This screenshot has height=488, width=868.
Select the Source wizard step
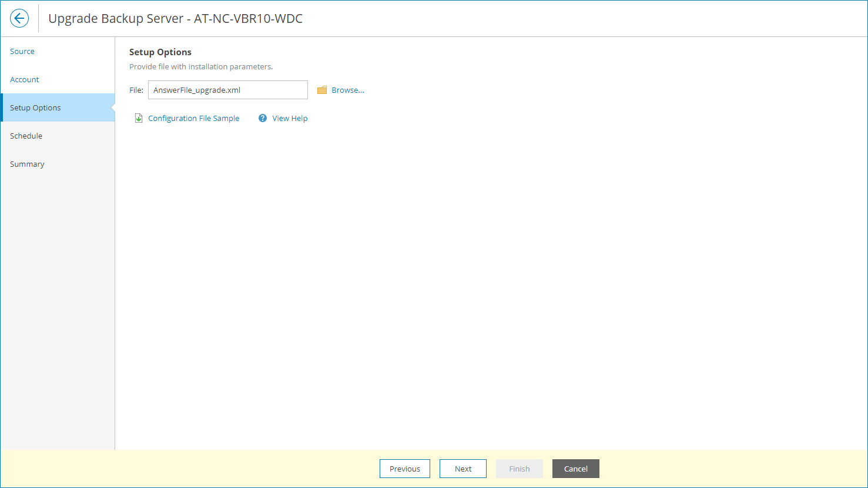(22, 51)
